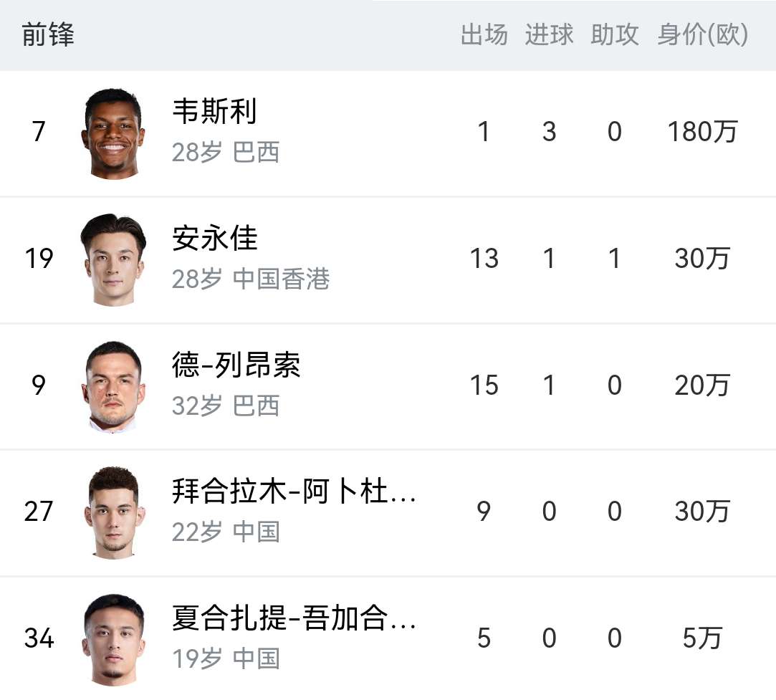The height and width of the screenshot is (700, 776).
Task: Tap 德-列昂索 player headshot
Action: (113, 387)
